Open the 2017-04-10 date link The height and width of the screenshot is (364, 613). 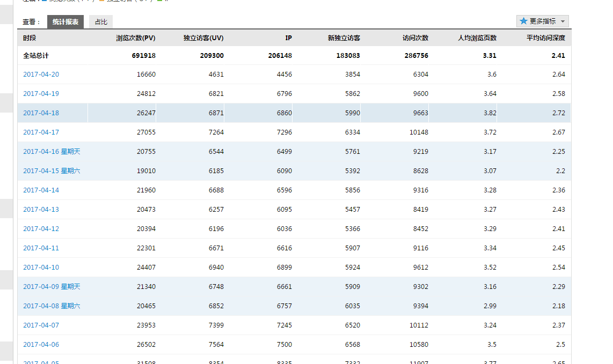[41, 268]
